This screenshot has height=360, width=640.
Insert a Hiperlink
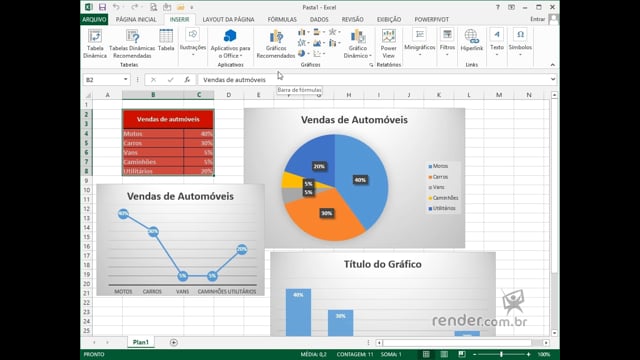471,40
